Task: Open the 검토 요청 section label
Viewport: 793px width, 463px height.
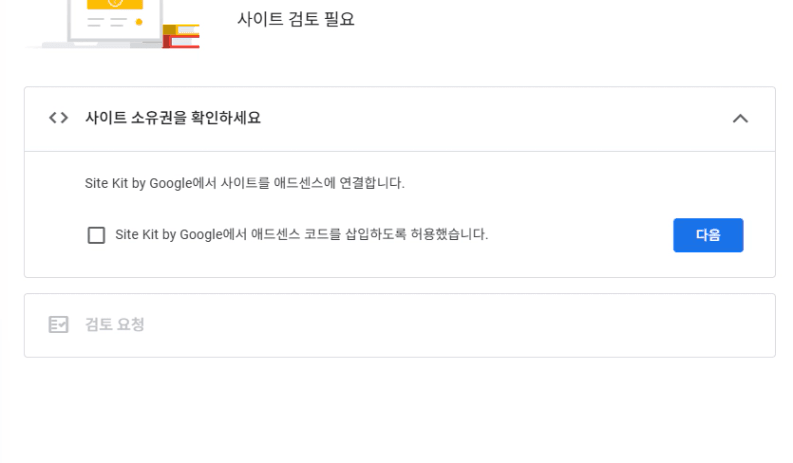Action: coord(115,325)
